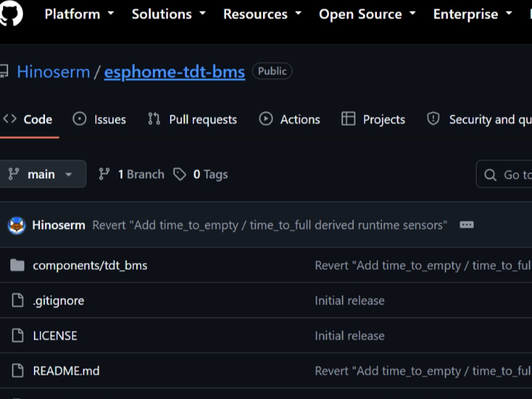The height and width of the screenshot is (399, 532).
Task: Click the Go to file search field
Action: (x=505, y=174)
